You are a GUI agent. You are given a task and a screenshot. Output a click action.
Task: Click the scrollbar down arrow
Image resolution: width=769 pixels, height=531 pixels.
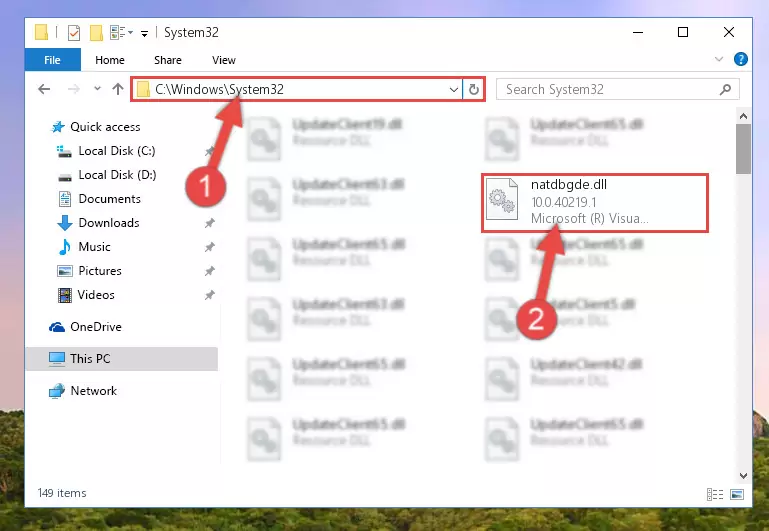pos(743,476)
